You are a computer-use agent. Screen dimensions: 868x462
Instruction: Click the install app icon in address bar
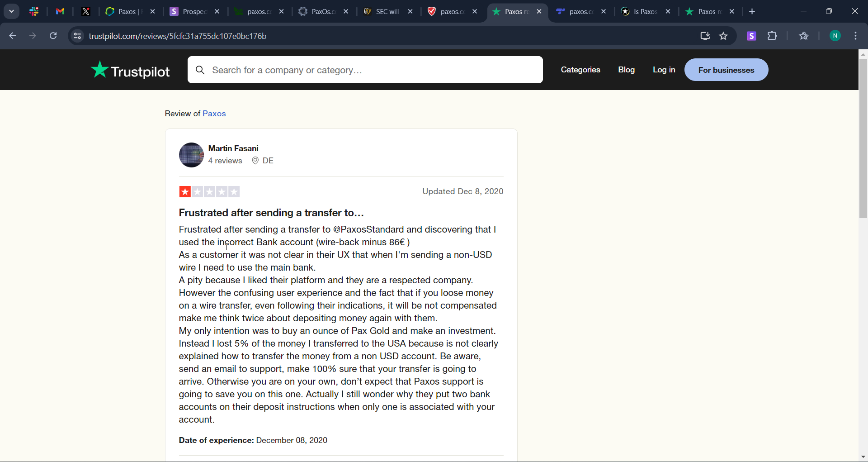[705, 36]
